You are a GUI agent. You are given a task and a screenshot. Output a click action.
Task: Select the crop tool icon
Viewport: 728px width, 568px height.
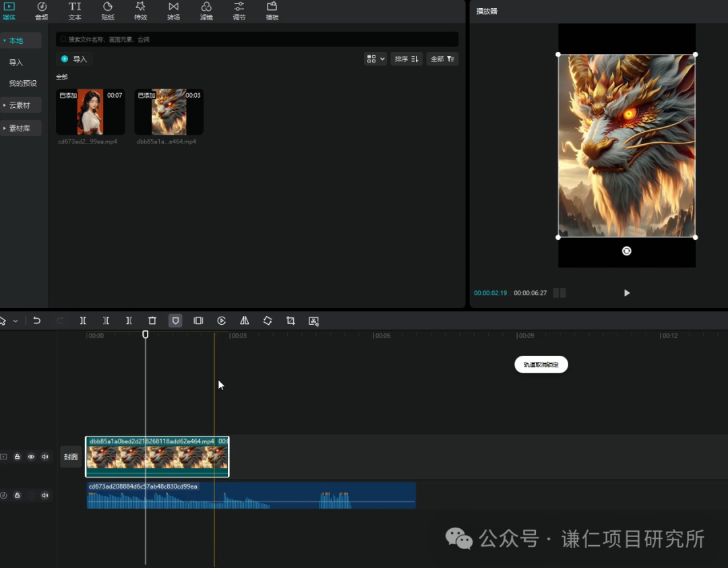pos(291,321)
